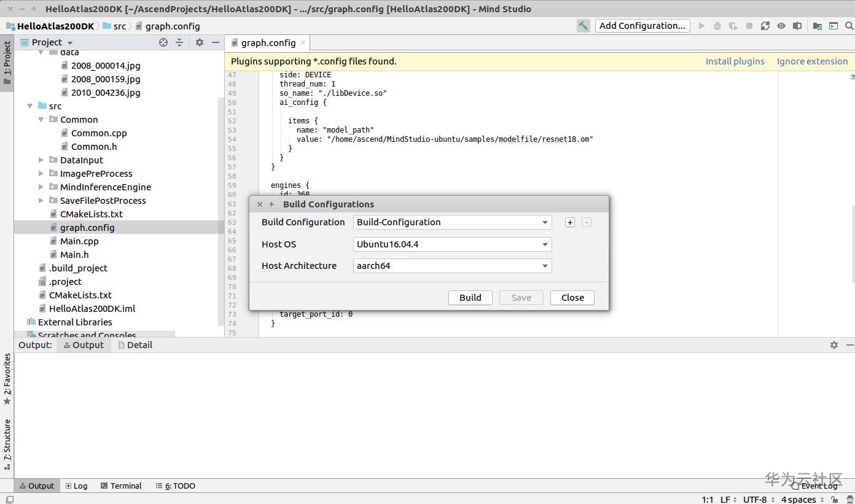The image size is (855, 504).
Task: Close the graph.config editor tab
Action: 303,42
